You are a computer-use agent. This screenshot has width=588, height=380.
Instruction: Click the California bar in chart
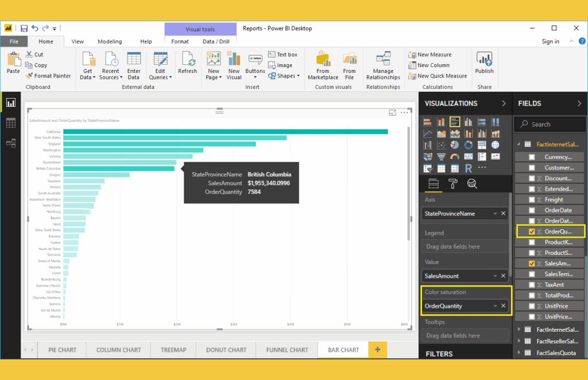point(225,131)
